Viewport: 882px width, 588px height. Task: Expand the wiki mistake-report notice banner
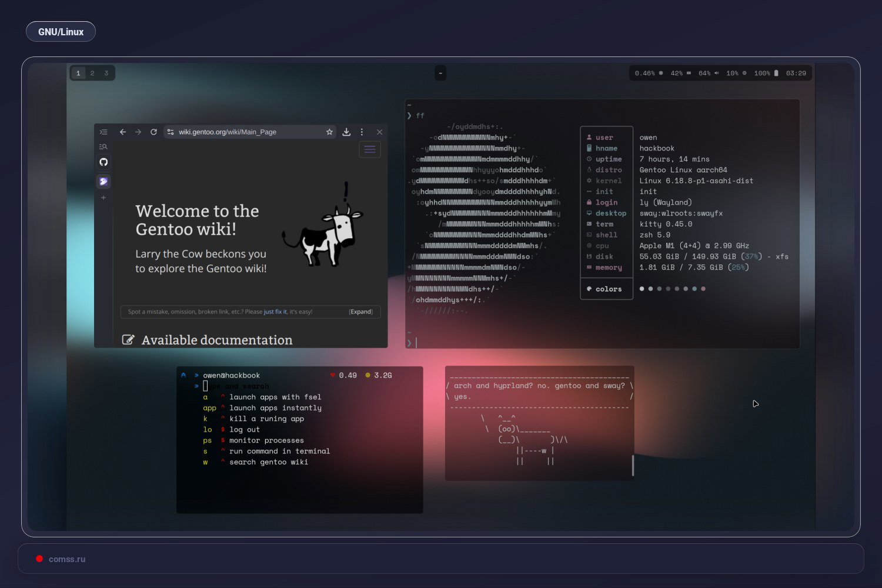click(360, 312)
